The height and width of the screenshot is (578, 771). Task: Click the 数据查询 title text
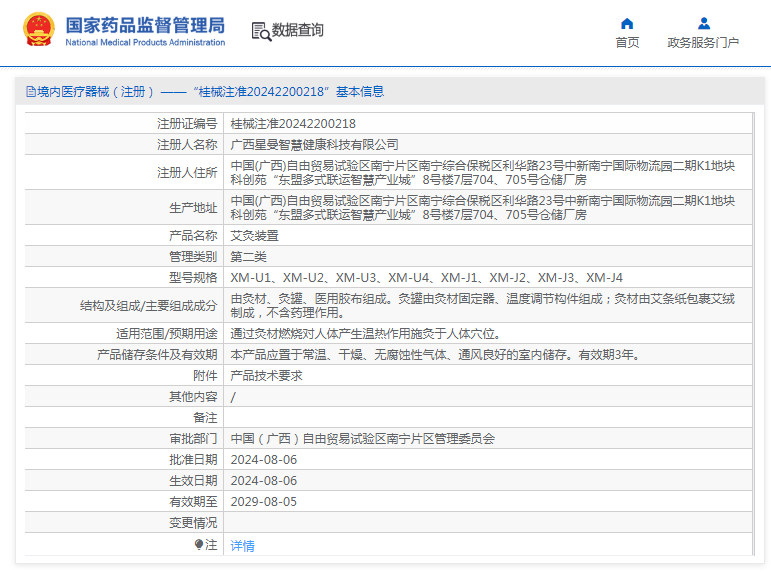(298, 30)
